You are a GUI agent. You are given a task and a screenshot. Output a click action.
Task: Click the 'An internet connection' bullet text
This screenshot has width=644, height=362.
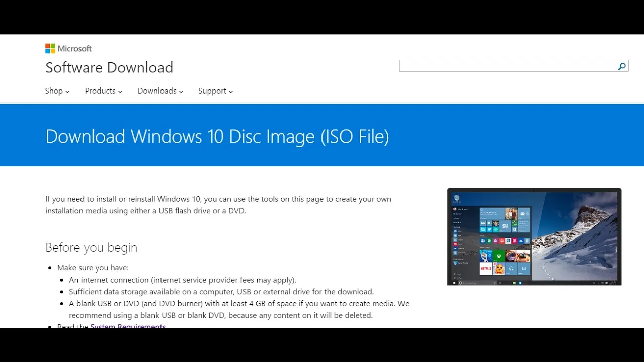183,280
